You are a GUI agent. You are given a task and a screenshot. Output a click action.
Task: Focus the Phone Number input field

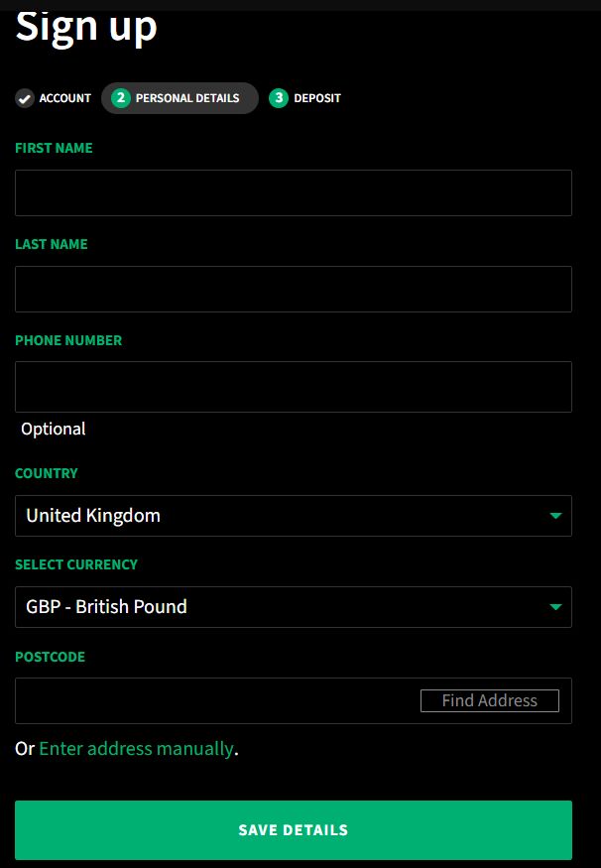coord(294,387)
